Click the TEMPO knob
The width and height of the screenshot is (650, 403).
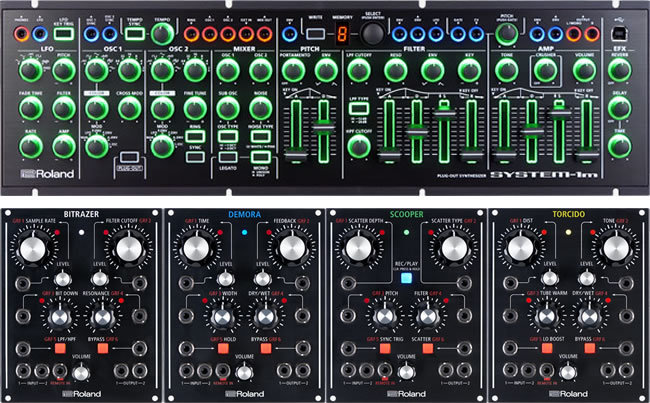click(x=162, y=34)
